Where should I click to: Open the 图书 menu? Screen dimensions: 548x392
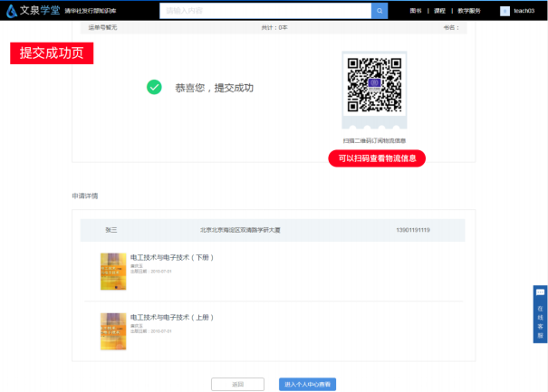pyautogui.click(x=416, y=11)
